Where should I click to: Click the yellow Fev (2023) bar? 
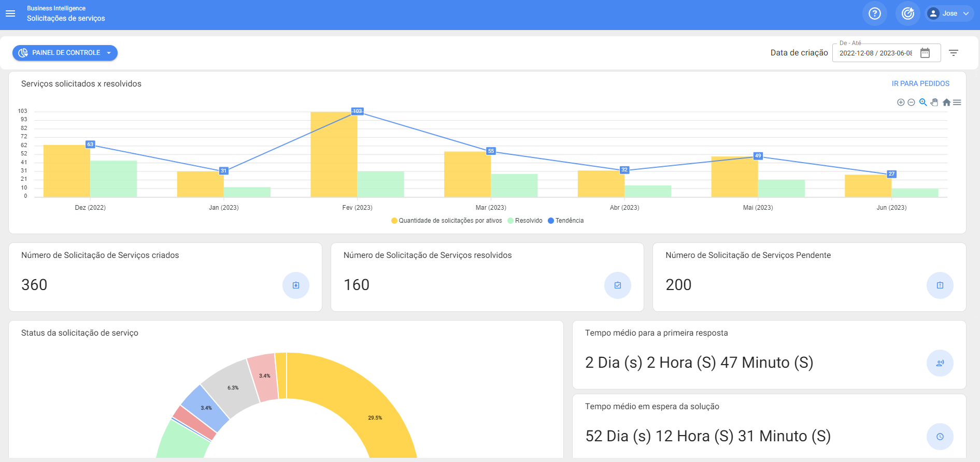coord(334,154)
